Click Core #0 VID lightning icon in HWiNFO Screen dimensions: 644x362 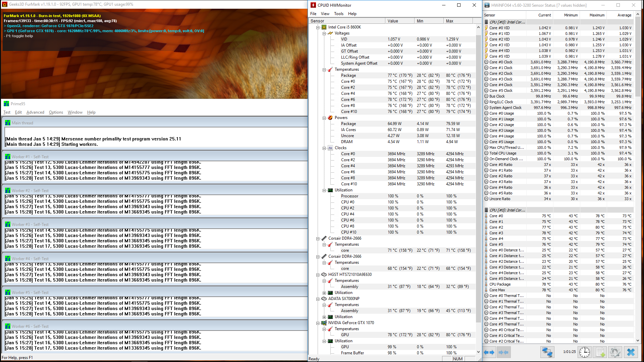(x=486, y=28)
